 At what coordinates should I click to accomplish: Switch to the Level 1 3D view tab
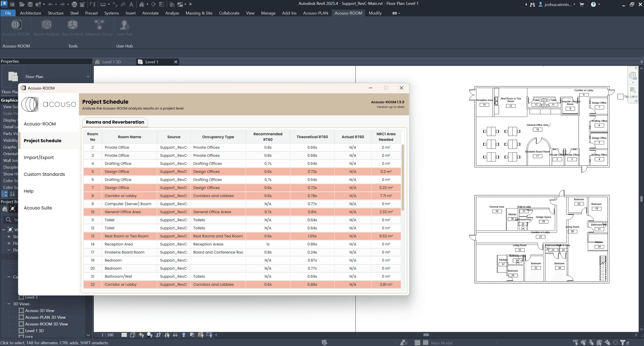pos(112,62)
